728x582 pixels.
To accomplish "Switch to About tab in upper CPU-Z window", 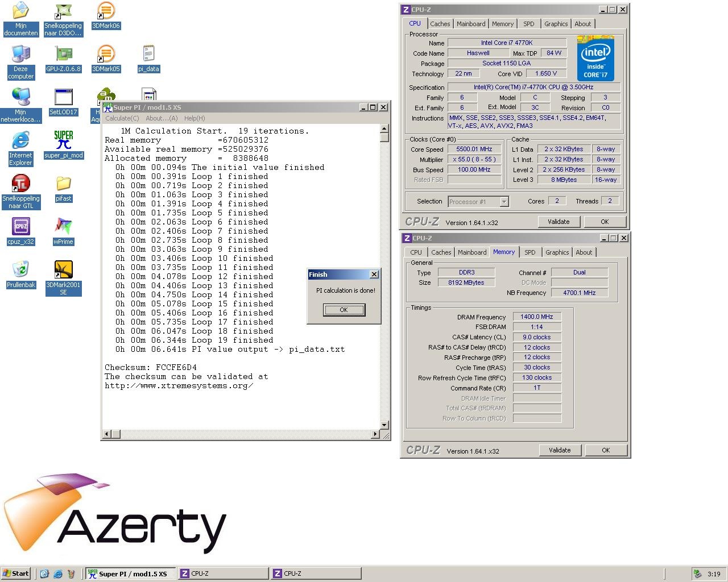I will (x=583, y=24).
